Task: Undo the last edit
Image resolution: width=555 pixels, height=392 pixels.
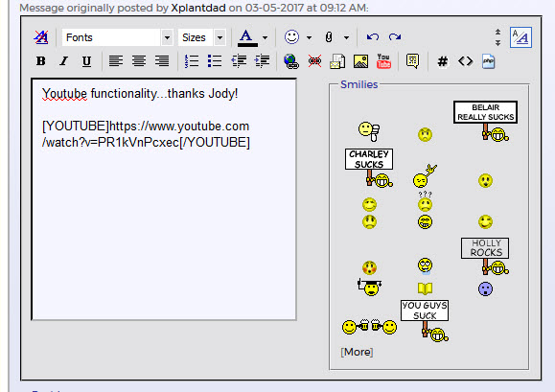Action: click(x=372, y=37)
